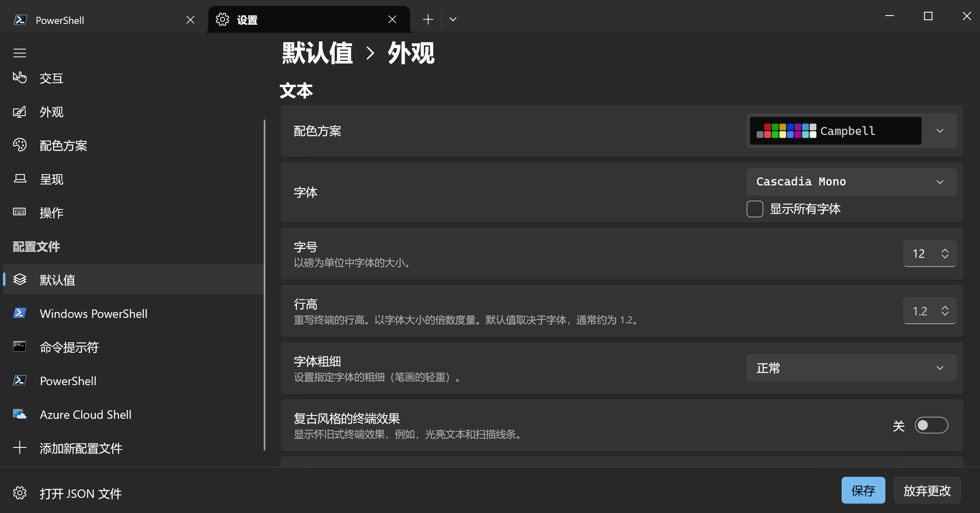Expand the Campbell color scheme dropdown
The width and height of the screenshot is (980, 513).
point(940,131)
